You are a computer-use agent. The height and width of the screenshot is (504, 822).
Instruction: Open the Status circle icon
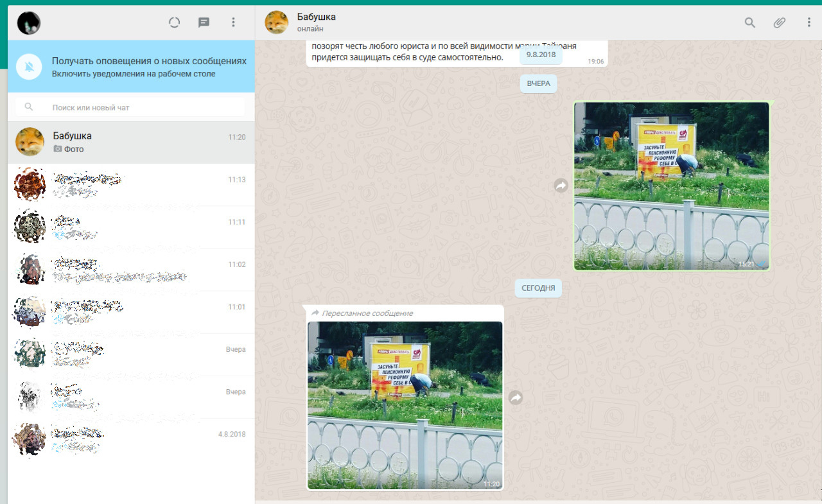pos(174,22)
